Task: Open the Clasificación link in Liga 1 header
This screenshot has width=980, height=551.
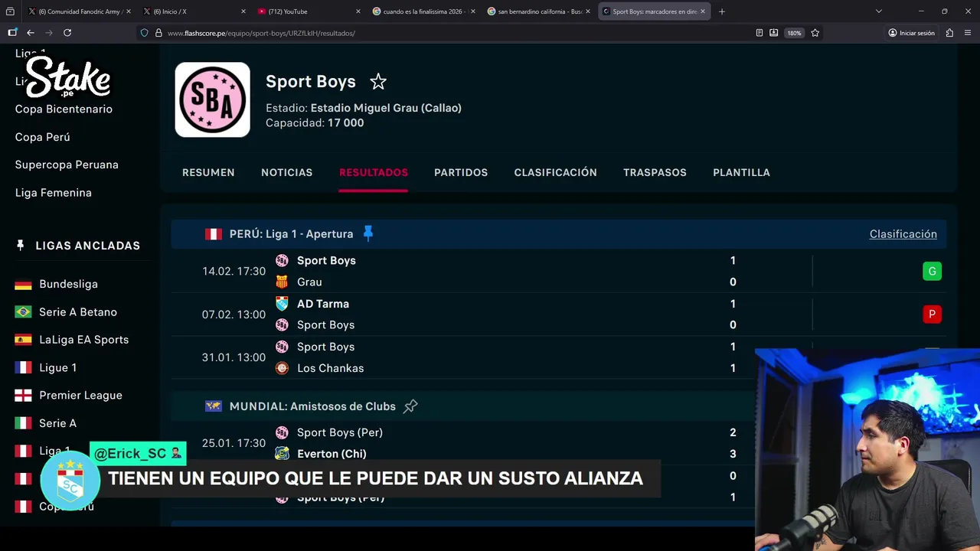Action: [x=903, y=234]
